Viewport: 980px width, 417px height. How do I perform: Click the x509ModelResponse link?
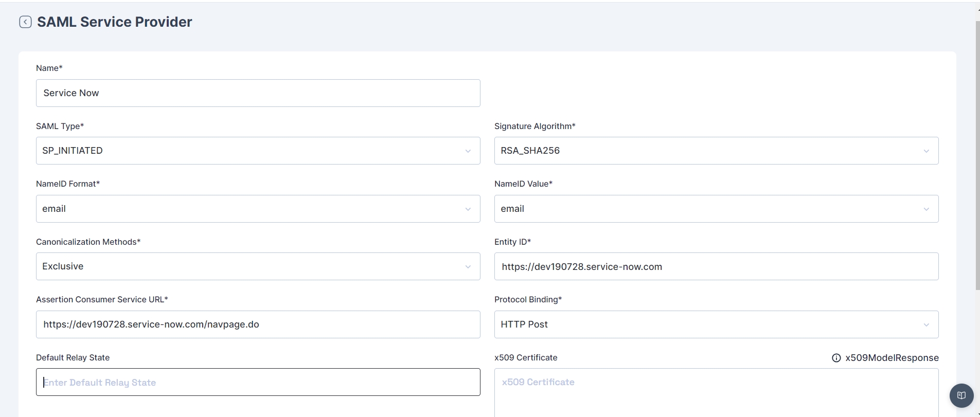coord(892,358)
